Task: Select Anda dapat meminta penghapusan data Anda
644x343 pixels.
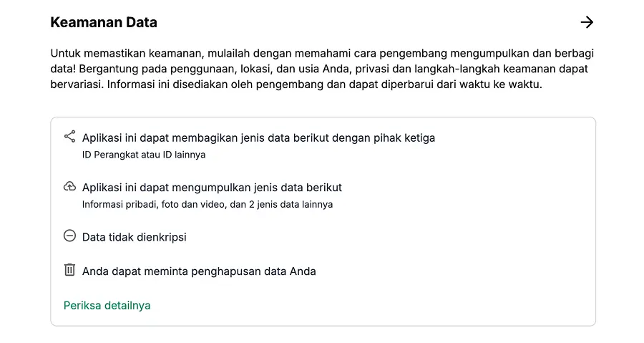Action: [x=199, y=271]
